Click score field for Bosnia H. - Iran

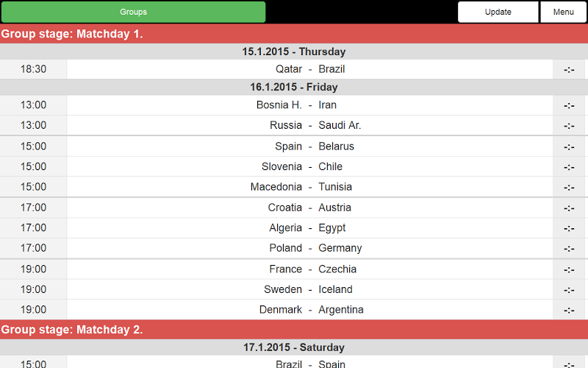pos(569,105)
